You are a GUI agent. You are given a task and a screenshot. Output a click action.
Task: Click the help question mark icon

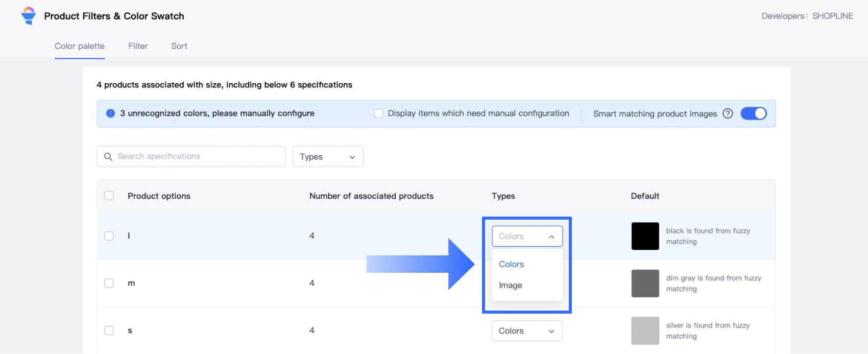pyautogui.click(x=728, y=113)
